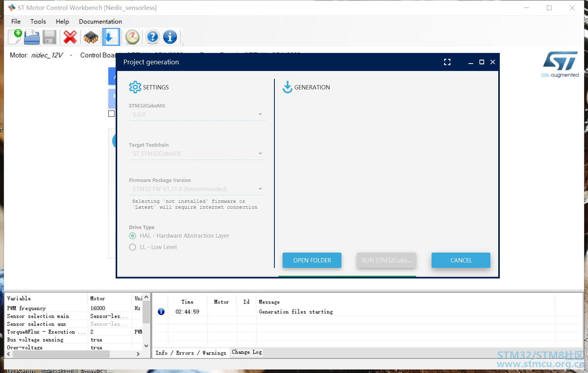
Task: Create a new project with the toolbar icon
Action: coord(15,37)
